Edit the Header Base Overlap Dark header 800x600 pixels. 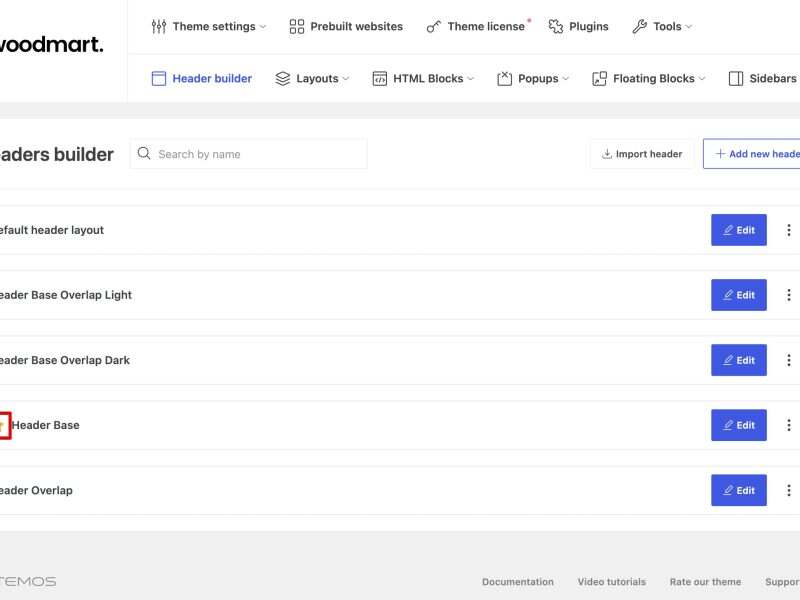739,360
